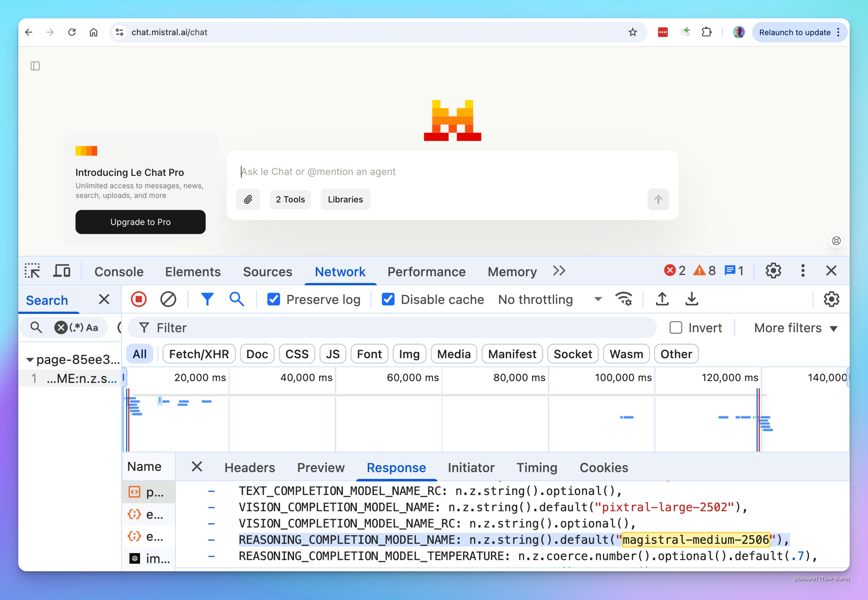
Task: Activate the DevTools inspect element picker
Action: (x=32, y=271)
